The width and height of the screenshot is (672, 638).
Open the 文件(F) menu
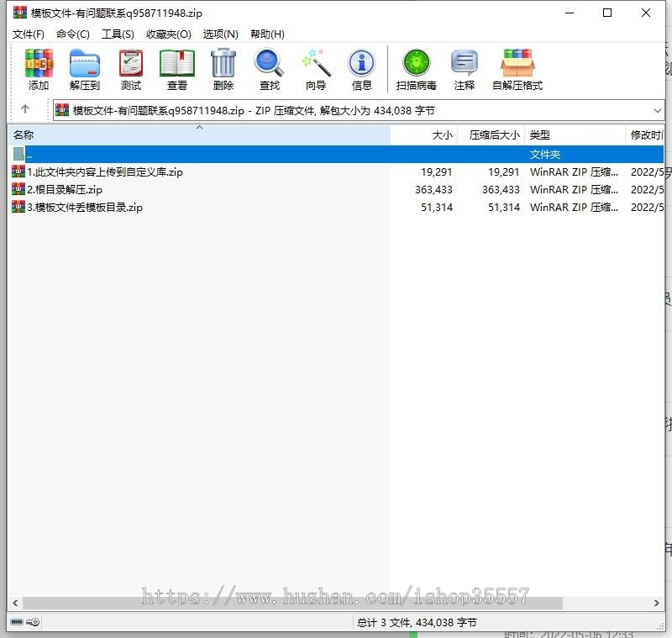(29, 34)
